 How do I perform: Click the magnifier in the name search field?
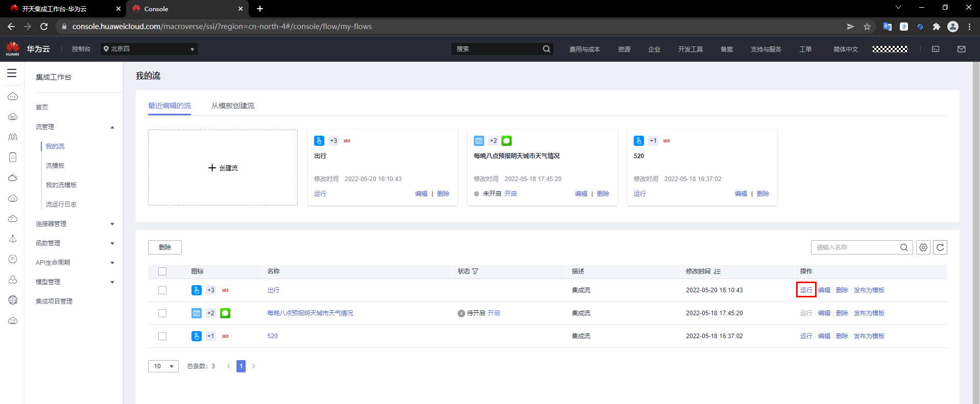tap(904, 247)
